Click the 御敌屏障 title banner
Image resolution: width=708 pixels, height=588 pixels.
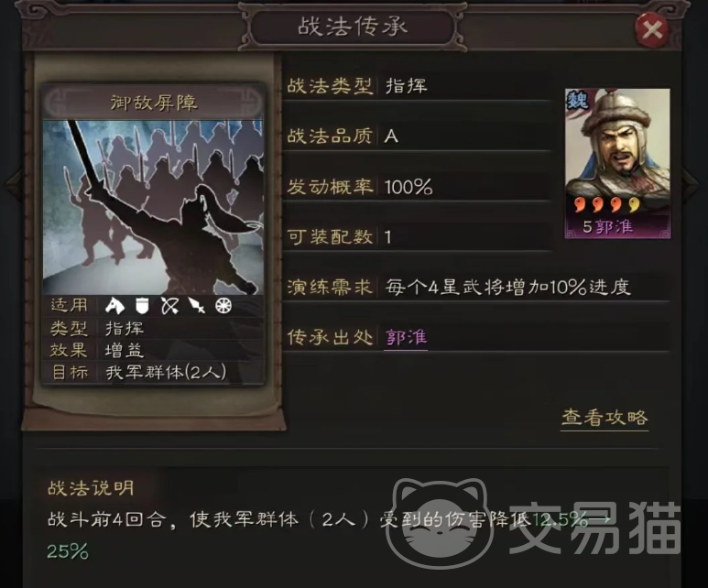(x=154, y=103)
